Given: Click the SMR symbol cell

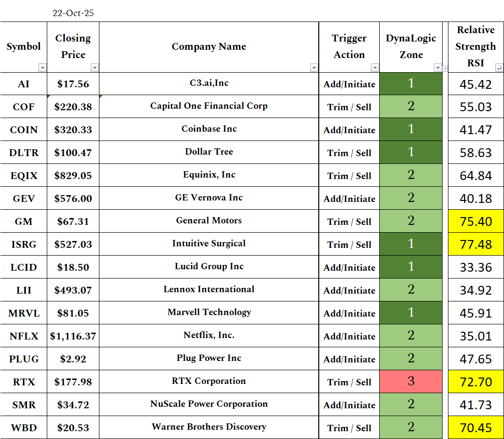Looking at the screenshot, I should coord(24,404).
